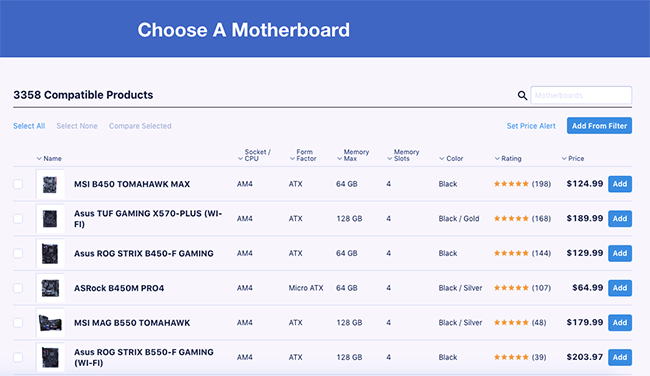Click the $203.97 price

click(585, 357)
